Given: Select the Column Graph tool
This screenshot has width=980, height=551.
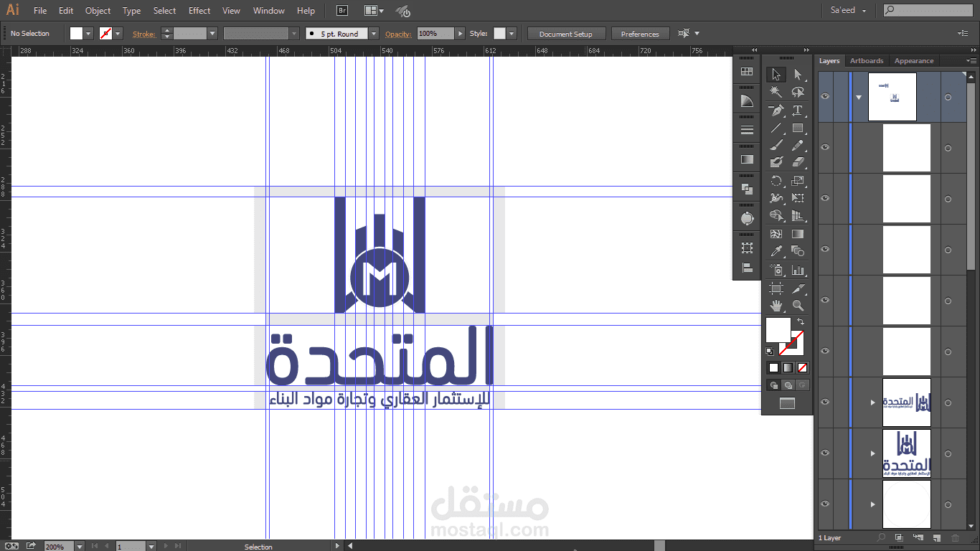Looking at the screenshot, I should pyautogui.click(x=798, y=270).
